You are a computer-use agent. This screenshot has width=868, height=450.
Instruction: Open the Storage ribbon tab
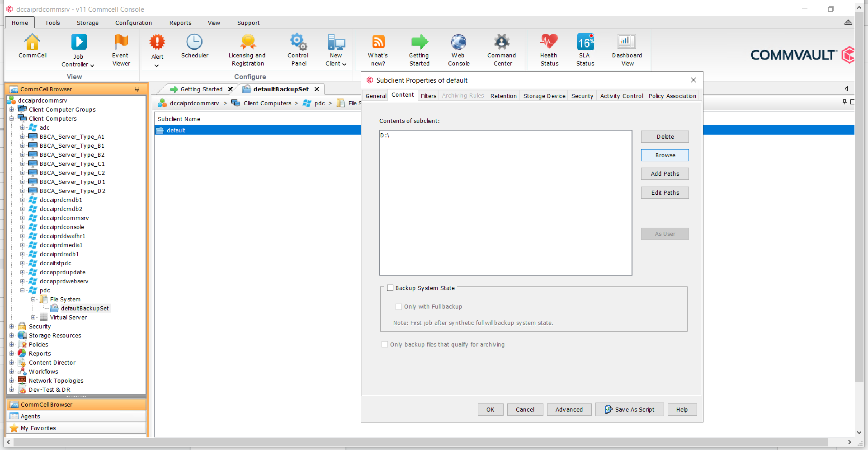coord(88,23)
